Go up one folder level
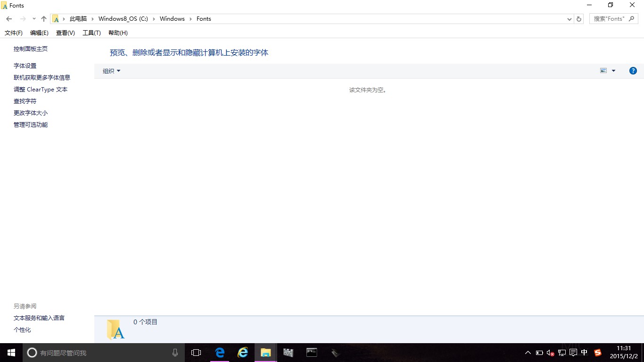The width and height of the screenshot is (644, 362). [x=44, y=19]
